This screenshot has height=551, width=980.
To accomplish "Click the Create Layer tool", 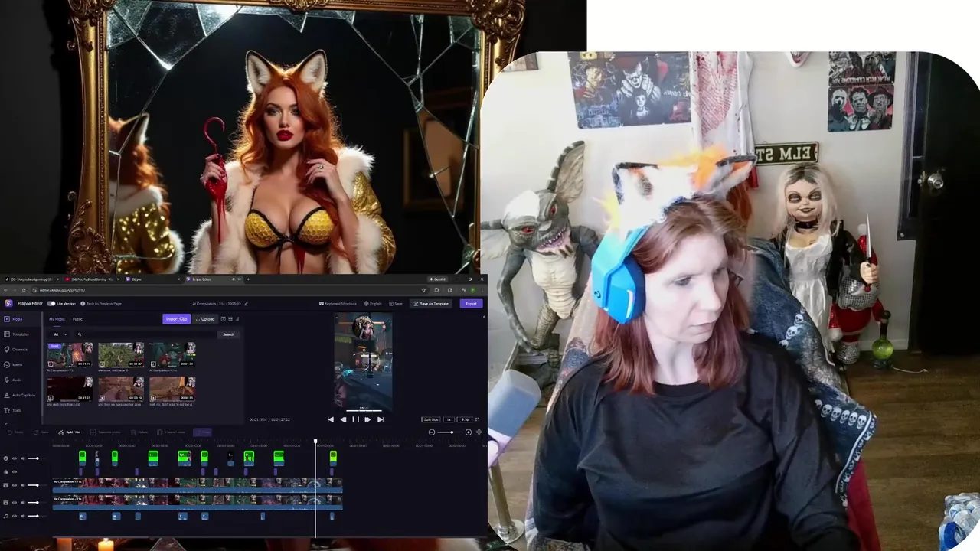I will (171, 432).
